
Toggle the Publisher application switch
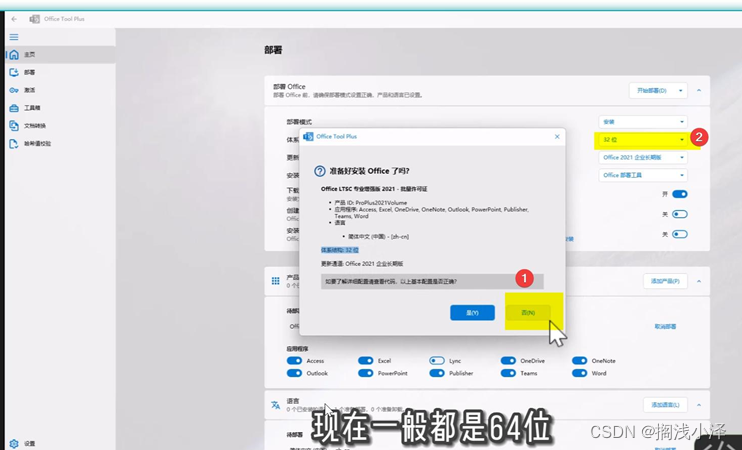[437, 373]
